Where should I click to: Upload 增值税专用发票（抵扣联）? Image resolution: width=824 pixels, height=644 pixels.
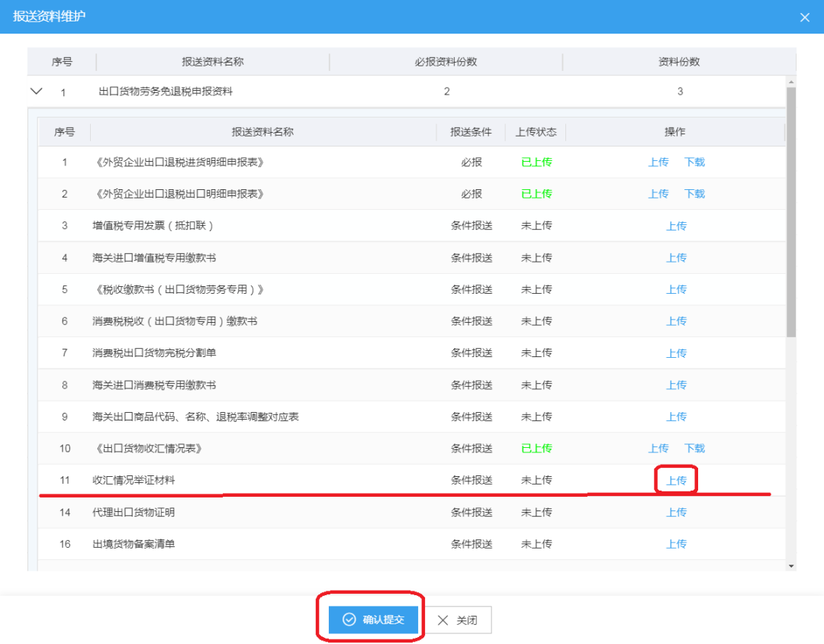676,226
